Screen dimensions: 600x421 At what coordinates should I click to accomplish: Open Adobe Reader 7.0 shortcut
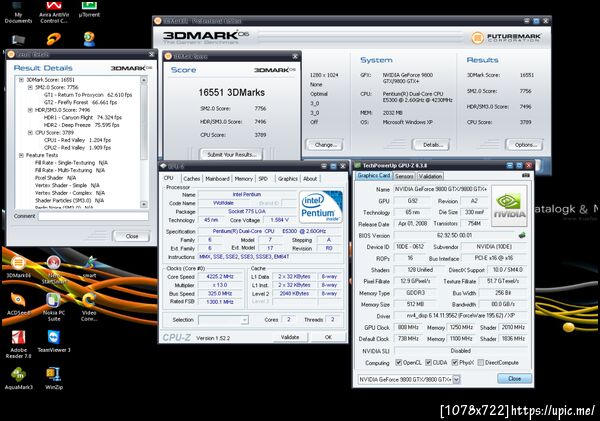[x=18, y=344]
